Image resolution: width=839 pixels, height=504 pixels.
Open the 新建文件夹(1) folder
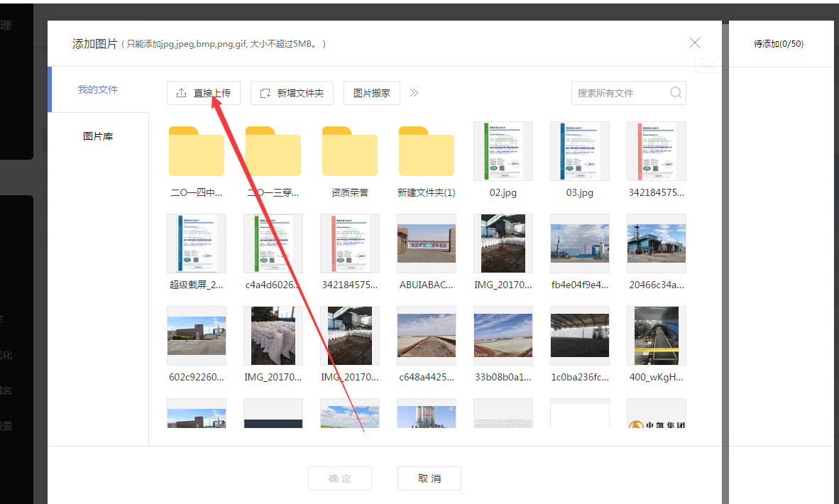point(427,151)
